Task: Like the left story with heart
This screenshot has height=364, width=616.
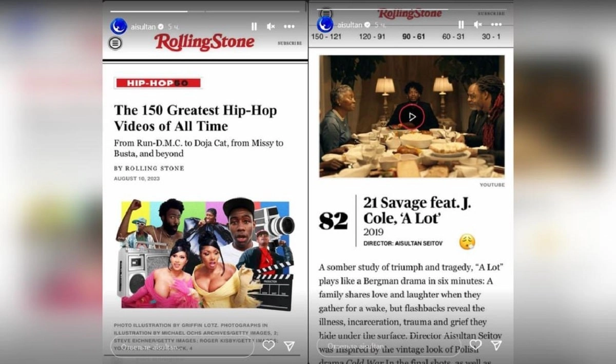Action: [x=268, y=346]
